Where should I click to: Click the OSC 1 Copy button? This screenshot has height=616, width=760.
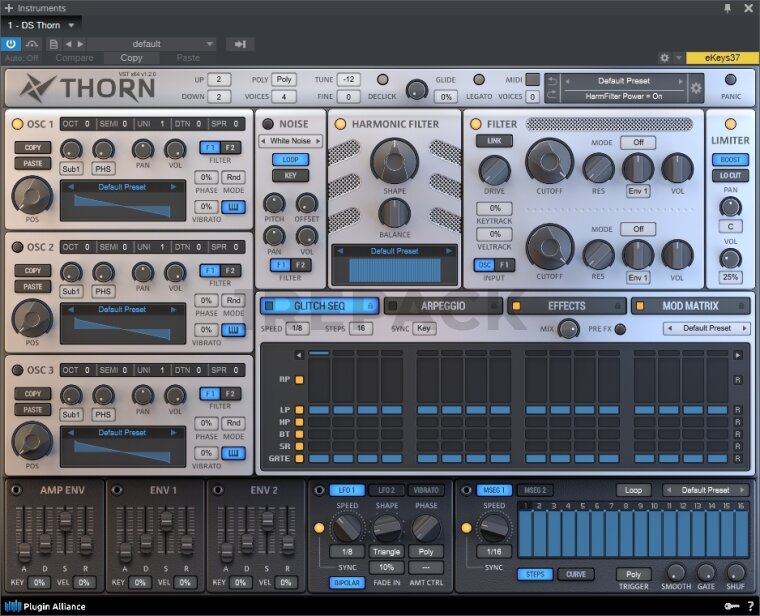tap(33, 147)
